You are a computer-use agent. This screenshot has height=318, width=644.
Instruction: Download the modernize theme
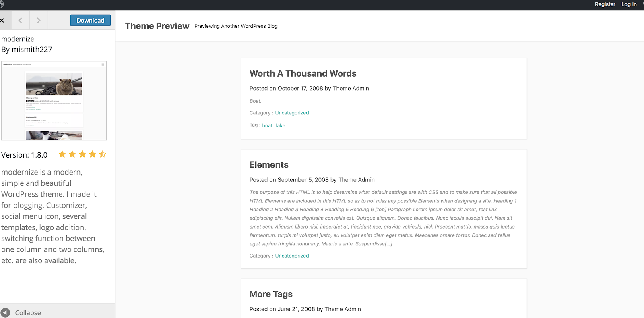pos(90,20)
